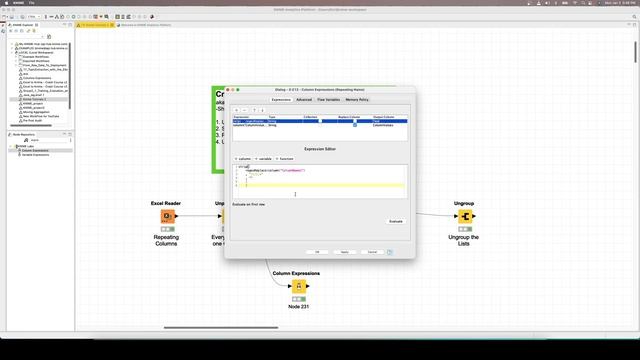
Task: Click OK in the dialog
Action: coord(317,252)
